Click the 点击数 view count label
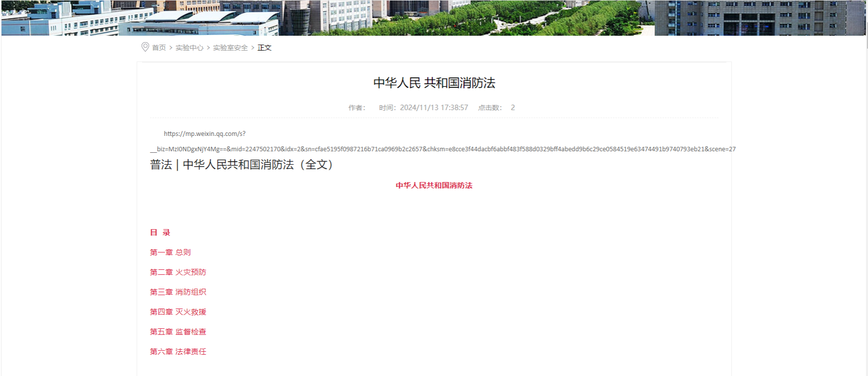Viewport: 868px width, 376px height. coord(490,108)
